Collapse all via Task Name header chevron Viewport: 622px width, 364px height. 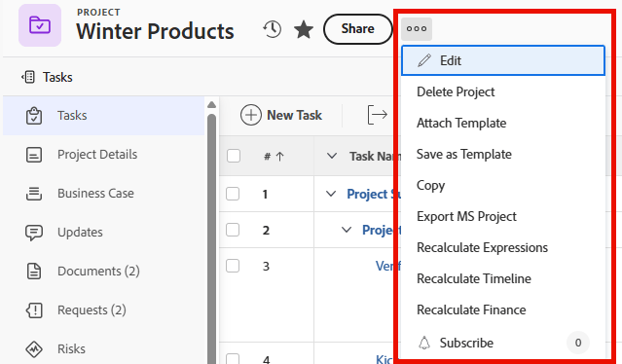click(332, 156)
